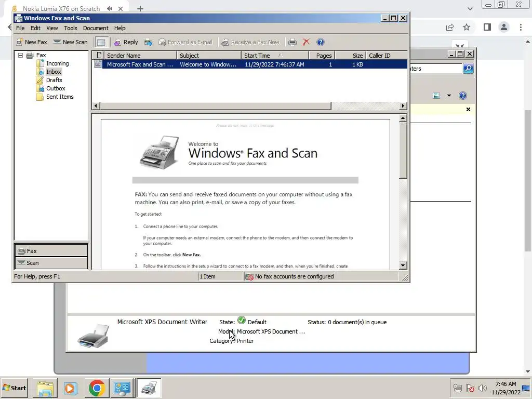The width and height of the screenshot is (532, 399).
Task: Select the Microsoft Fax and Scan message row
Action: click(x=250, y=64)
